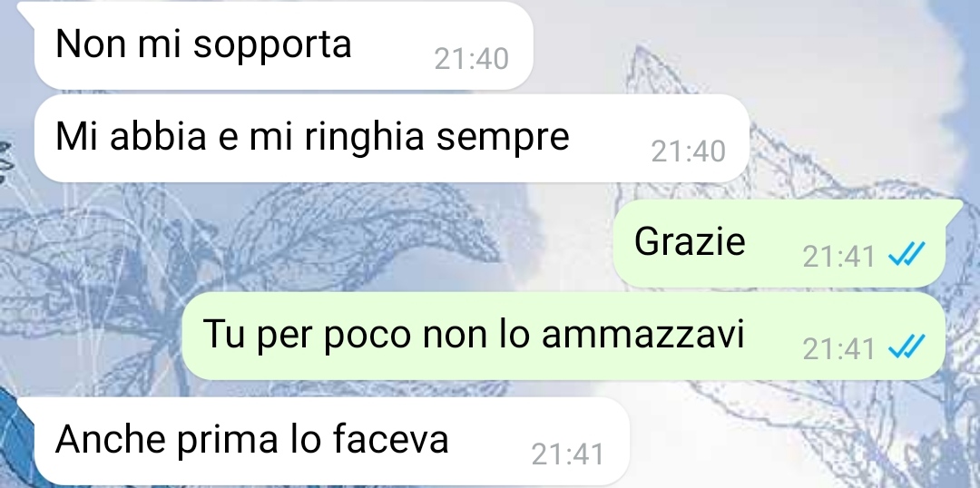This screenshot has height=488, width=980.
Task: Select the "Anche prima lo faceva" message text
Action: click(252, 439)
